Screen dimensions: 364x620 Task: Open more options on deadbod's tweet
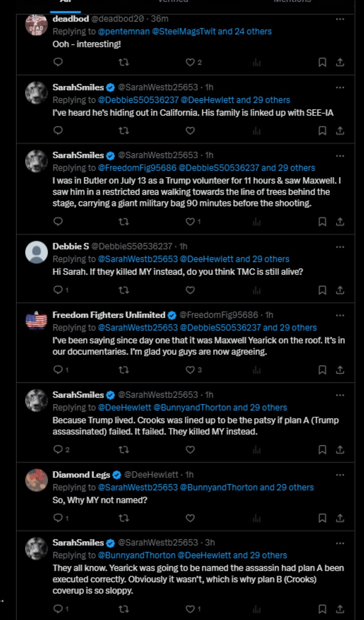coord(340,19)
